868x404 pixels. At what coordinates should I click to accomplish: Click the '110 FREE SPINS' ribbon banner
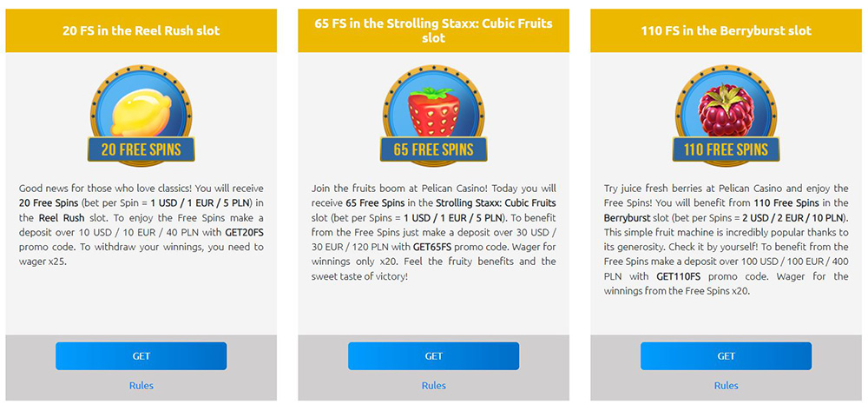(726, 149)
